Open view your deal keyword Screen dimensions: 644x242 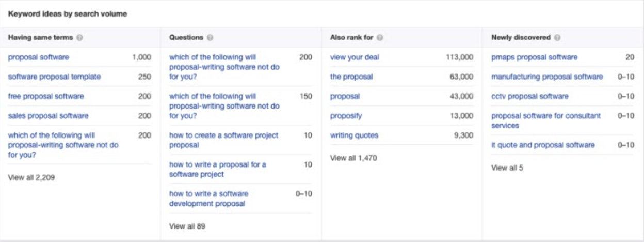tap(355, 57)
